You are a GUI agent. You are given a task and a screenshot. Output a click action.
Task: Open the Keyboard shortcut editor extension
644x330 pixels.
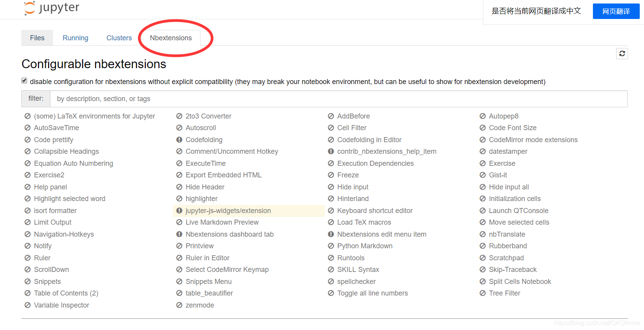click(x=375, y=211)
